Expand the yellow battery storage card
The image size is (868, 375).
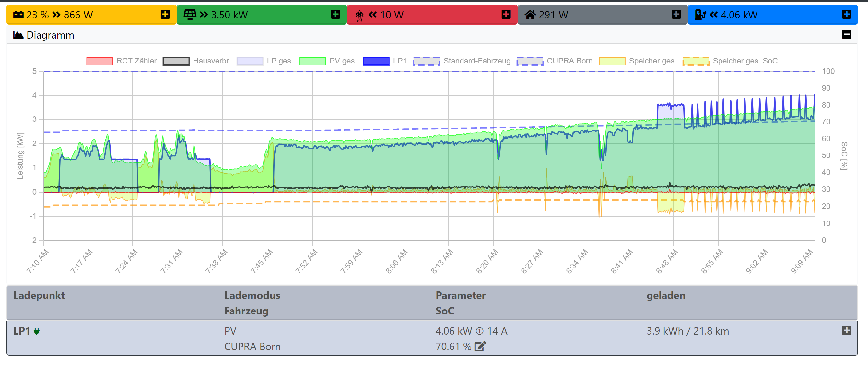165,15
